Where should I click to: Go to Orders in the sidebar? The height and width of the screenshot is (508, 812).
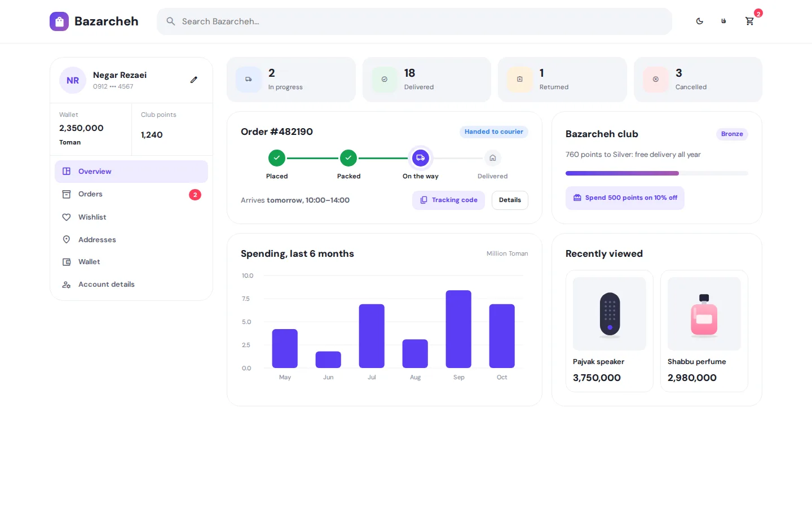pyautogui.click(x=131, y=194)
